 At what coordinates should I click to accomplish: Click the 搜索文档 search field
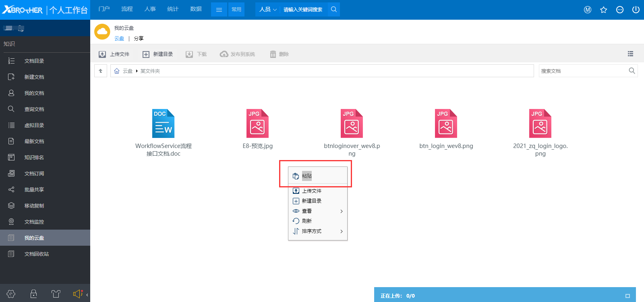pos(583,71)
